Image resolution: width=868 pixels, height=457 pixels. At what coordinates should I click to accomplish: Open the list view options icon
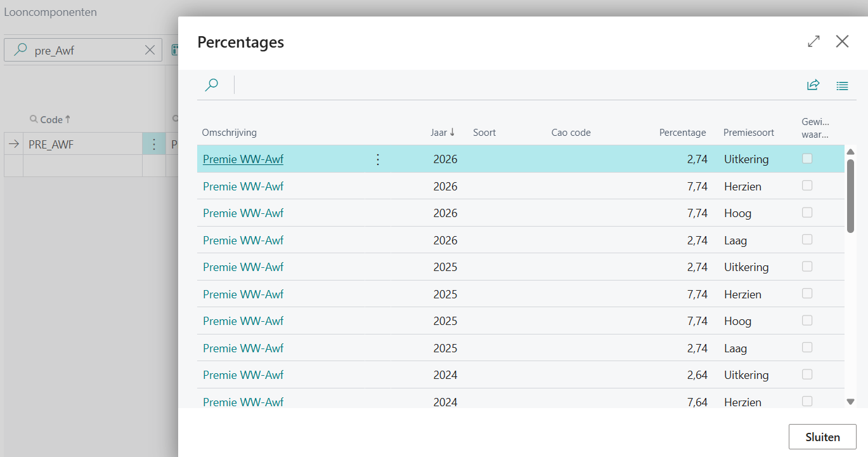[842, 86]
